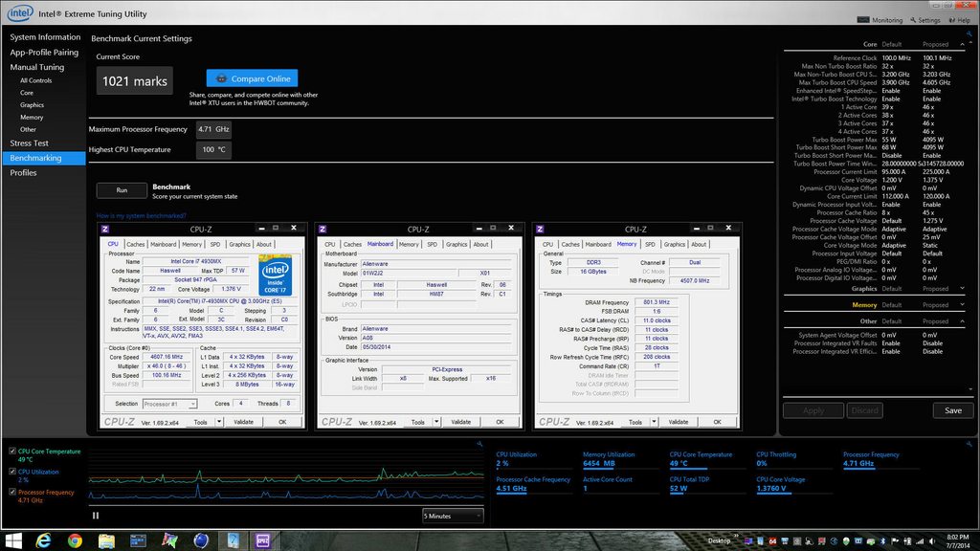980x551 pixels.
Task: Click wrench icon above monitor readouts
Action: pyautogui.click(x=969, y=444)
